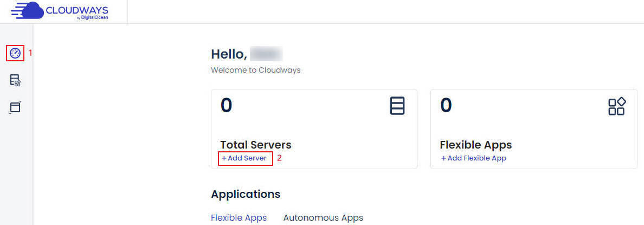Click the Applications section heading

[246, 194]
